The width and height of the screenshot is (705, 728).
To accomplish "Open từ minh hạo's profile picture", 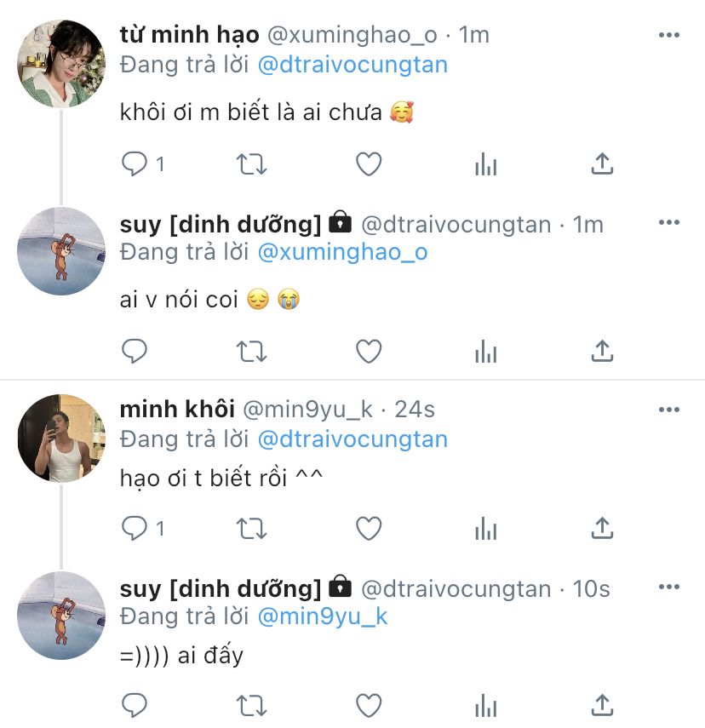I will [x=61, y=65].
